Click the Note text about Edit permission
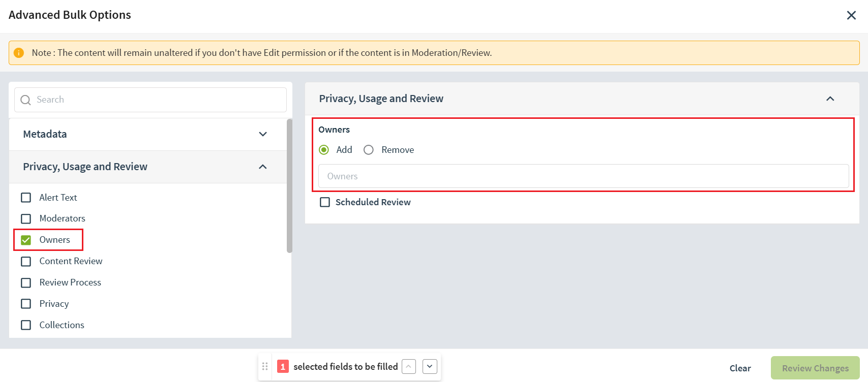The height and width of the screenshot is (382, 868). coord(262,53)
